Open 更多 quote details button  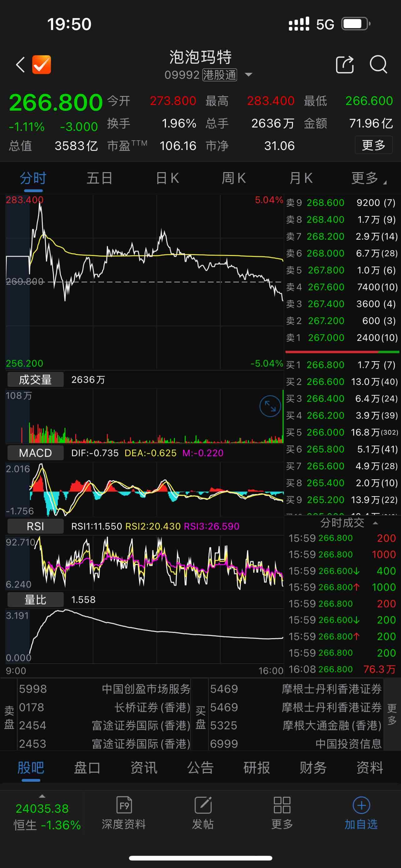374,145
